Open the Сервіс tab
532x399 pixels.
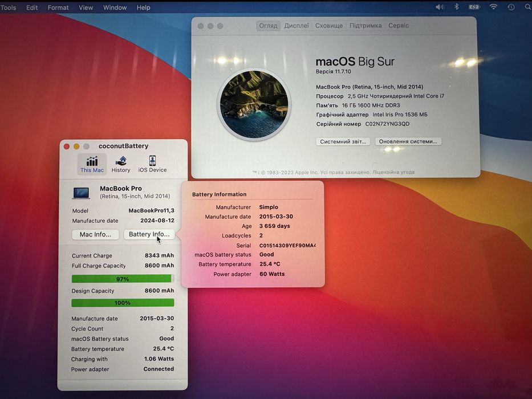click(399, 26)
